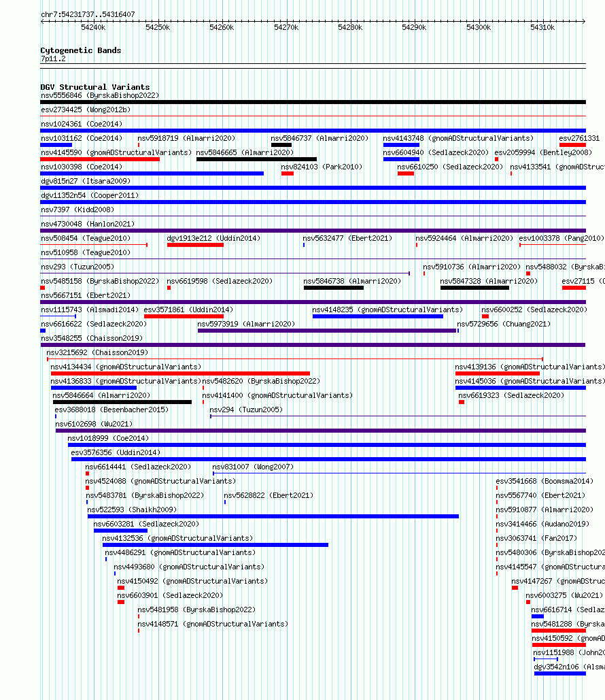
Task: Select nsv5667151 (Ebert2021) variant
Action: pos(86,295)
